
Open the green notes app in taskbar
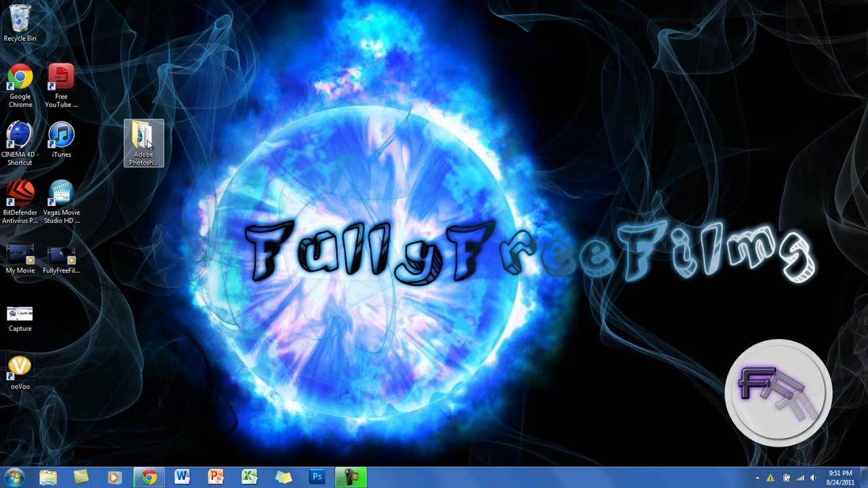[81, 477]
